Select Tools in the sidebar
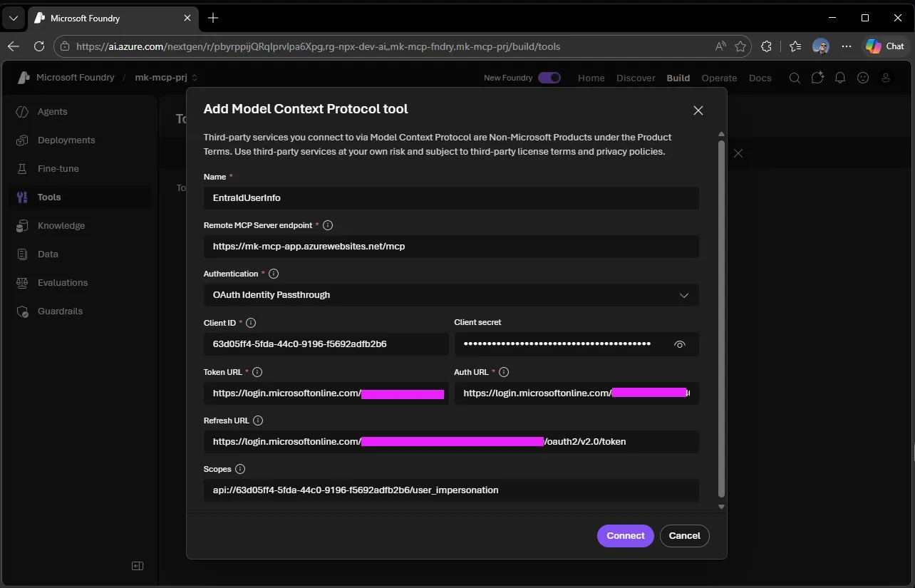The width and height of the screenshot is (915, 588). pos(80,197)
